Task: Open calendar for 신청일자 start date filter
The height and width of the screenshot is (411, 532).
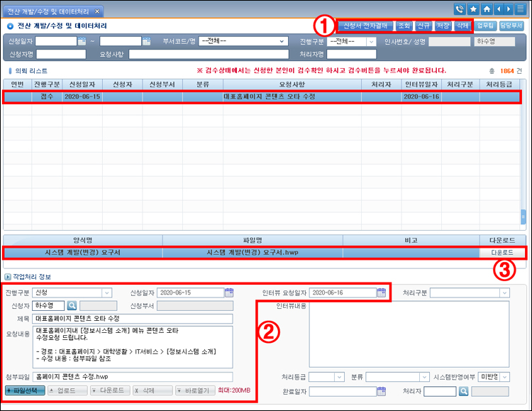Action: tap(82, 41)
